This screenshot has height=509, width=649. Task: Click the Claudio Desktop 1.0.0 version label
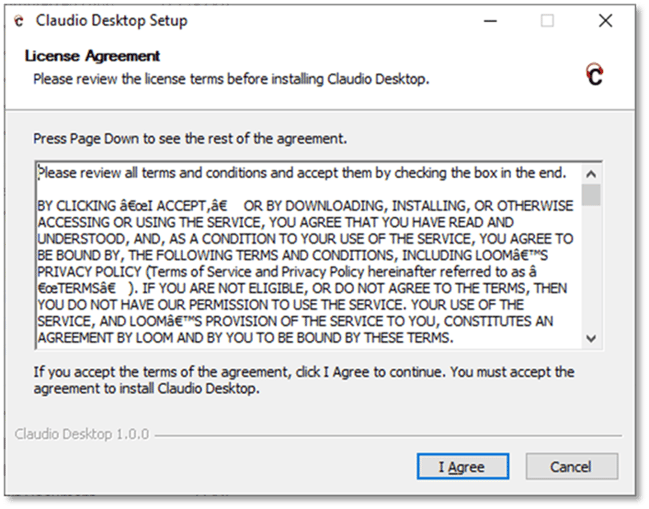[82, 434]
